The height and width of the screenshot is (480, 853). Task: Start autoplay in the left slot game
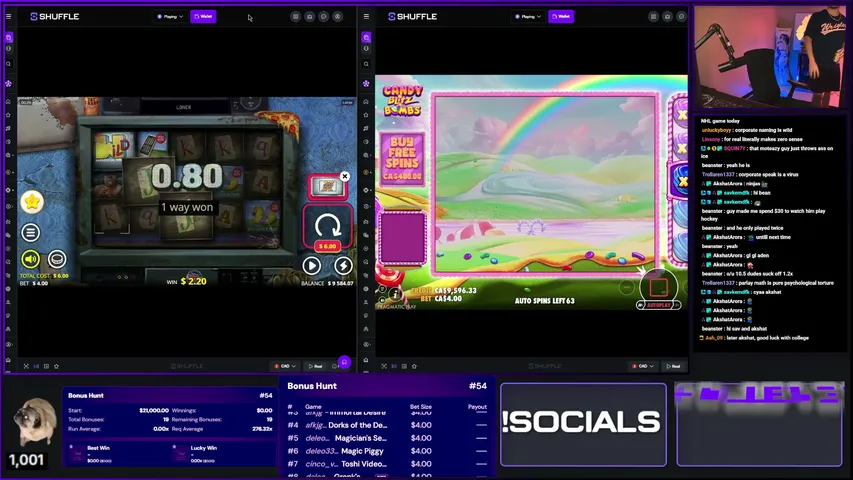(x=312, y=266)
